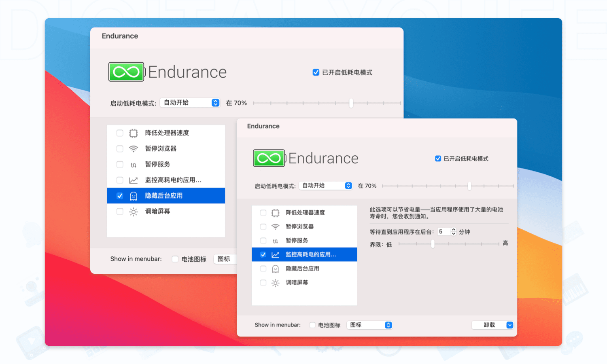The width and height of the screenshot is (607, 364).
Task: Open the 图标 menubar dropdown in the front window
Action: coord(369,325)
